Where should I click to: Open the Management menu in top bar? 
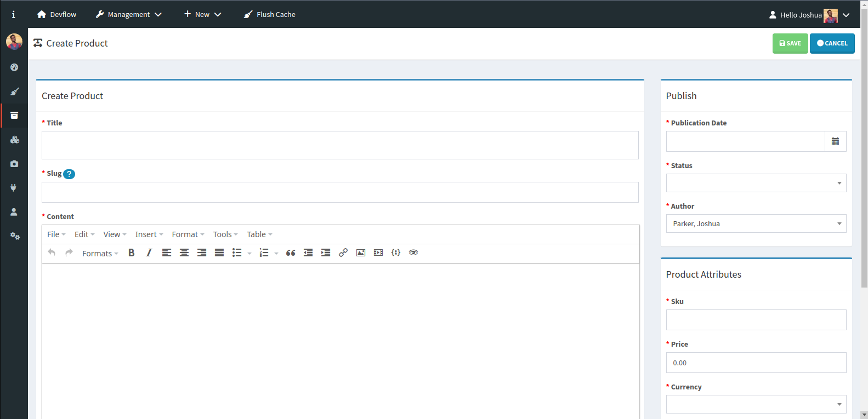pyautogui.click(x=129, y=15)
